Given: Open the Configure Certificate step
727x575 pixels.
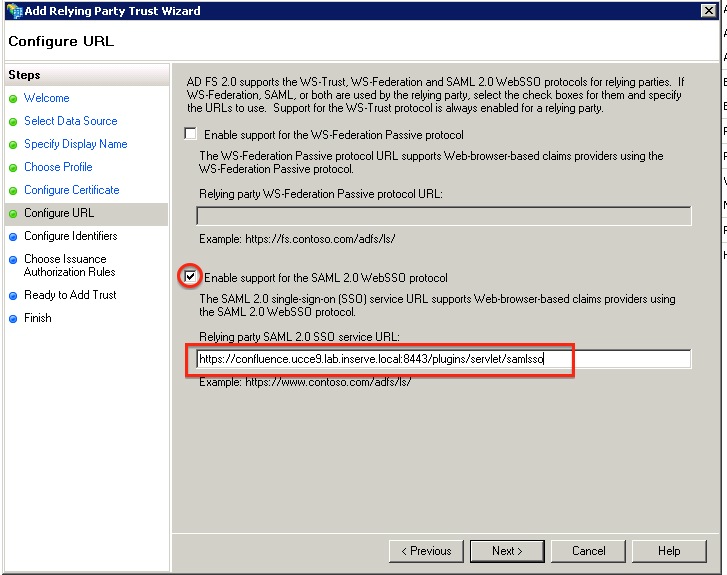Looking at the screenshot, I should coord(71,190).
